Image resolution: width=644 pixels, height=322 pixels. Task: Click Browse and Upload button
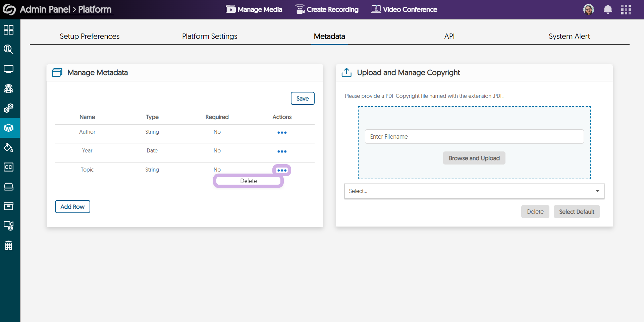click(x=474, y=158)
